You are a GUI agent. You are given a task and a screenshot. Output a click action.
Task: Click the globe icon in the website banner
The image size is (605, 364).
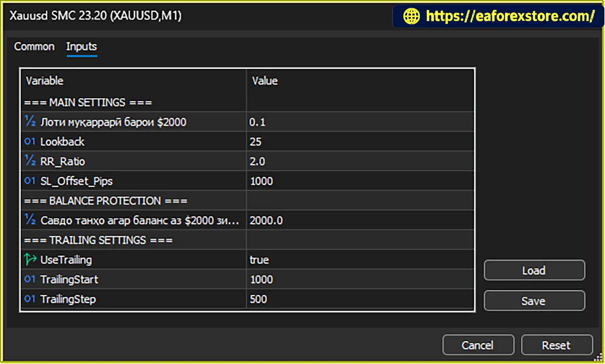[x=411, y=16]
